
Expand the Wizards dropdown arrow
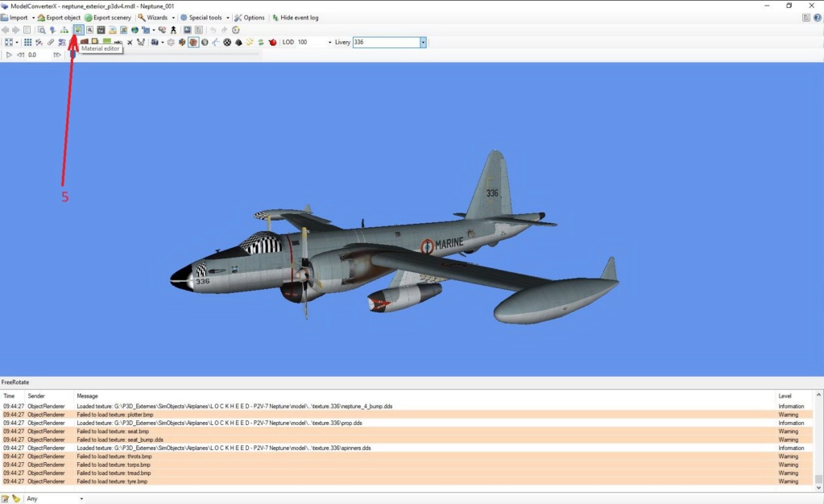[x=173, y=18]
